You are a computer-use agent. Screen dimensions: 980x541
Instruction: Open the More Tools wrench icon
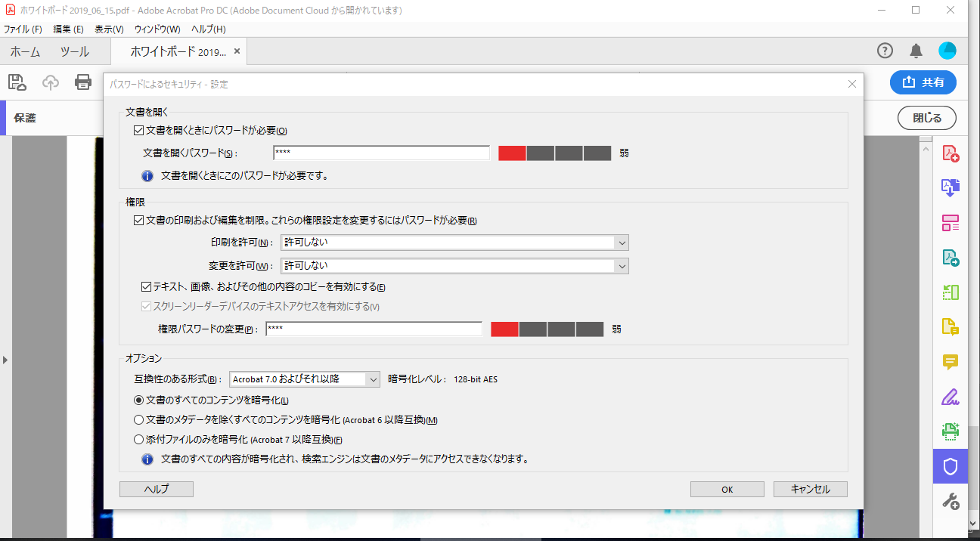[951, 501]
